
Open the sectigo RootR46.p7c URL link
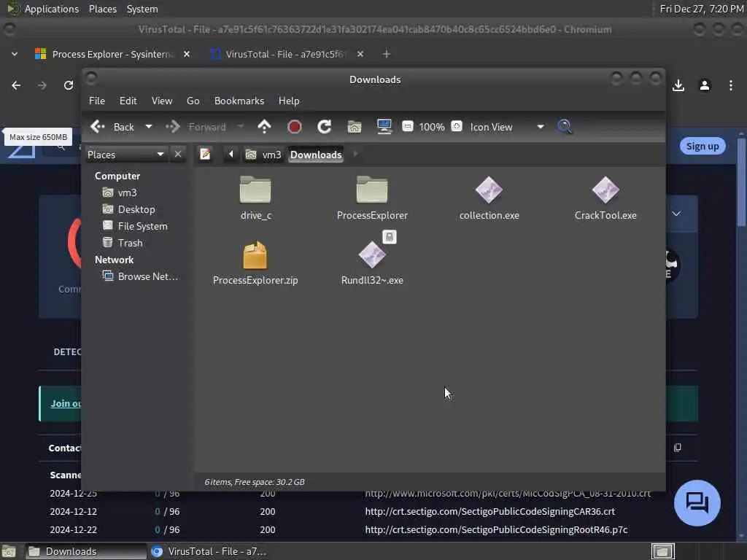[496, 529]
